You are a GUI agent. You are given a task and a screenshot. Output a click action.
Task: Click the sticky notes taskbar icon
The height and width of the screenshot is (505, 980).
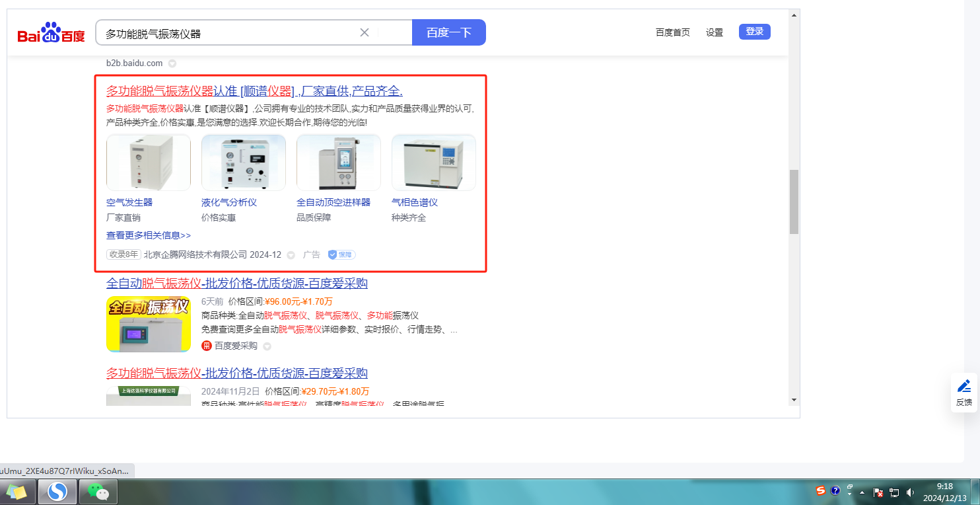coord(18,492)
